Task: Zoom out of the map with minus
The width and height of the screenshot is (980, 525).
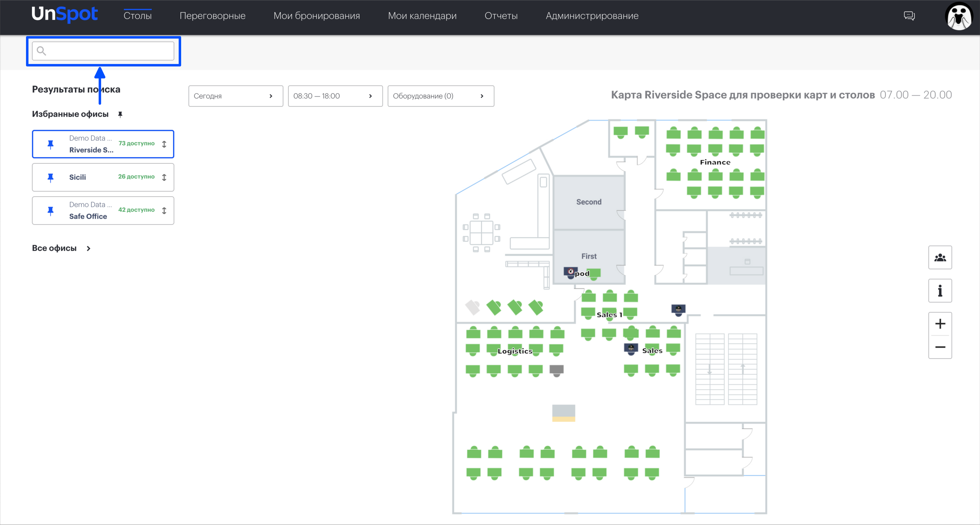Action: (940, 347)
